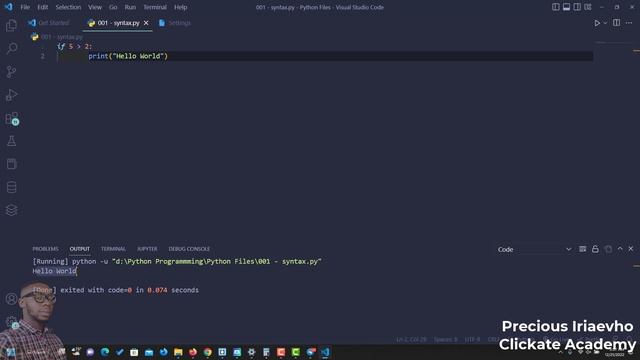Viewport: 640px width, 360px height.
Task: Click the 'exited with code=0' output line
Action: point(116,290)
